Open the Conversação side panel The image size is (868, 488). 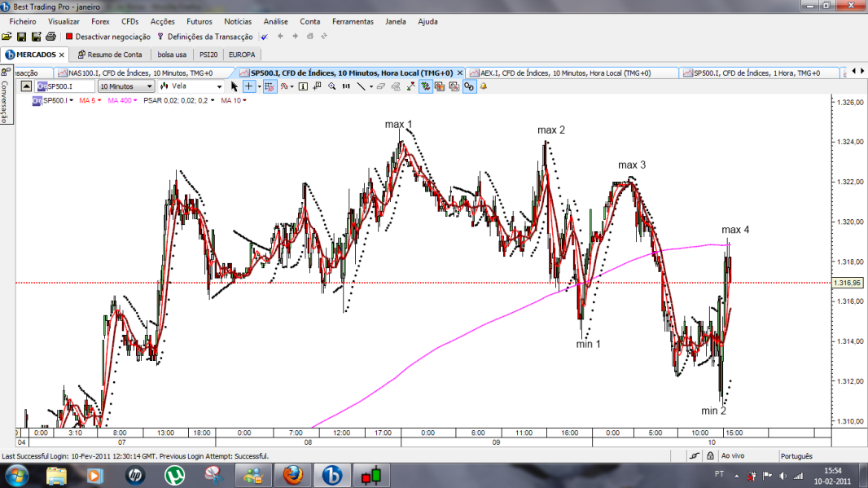(5, 95)
